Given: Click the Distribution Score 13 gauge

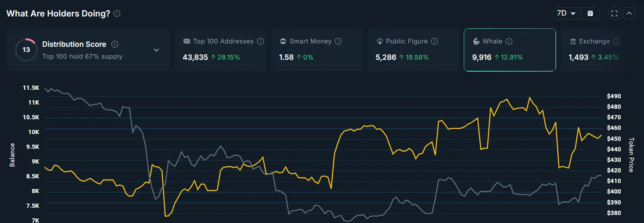Looking at the screenshot, I should tap(26, 50).
